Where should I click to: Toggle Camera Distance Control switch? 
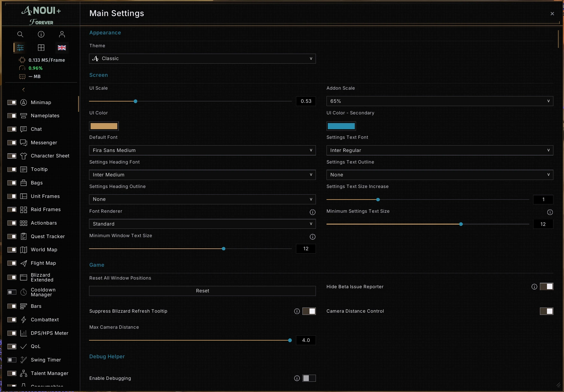[546, 311]
